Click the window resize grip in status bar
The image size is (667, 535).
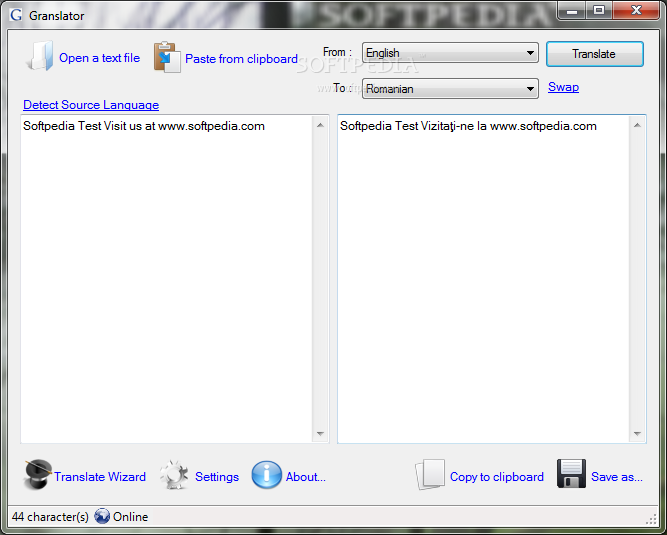point(651,518)
